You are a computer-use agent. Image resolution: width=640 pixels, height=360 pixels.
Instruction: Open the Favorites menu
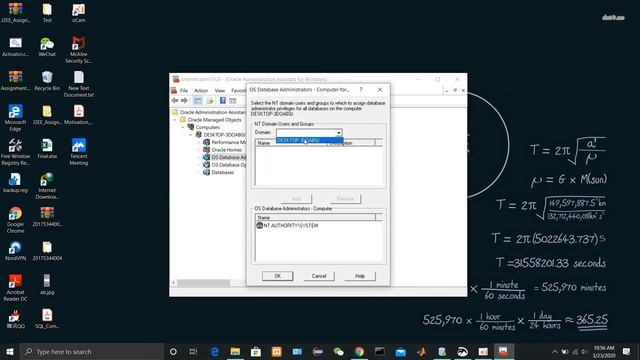point(238,90)
